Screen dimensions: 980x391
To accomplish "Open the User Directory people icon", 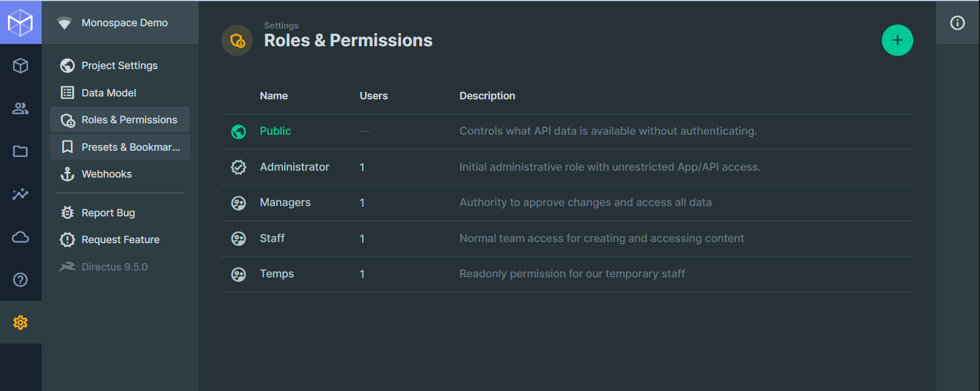I will tap(21, 108).
